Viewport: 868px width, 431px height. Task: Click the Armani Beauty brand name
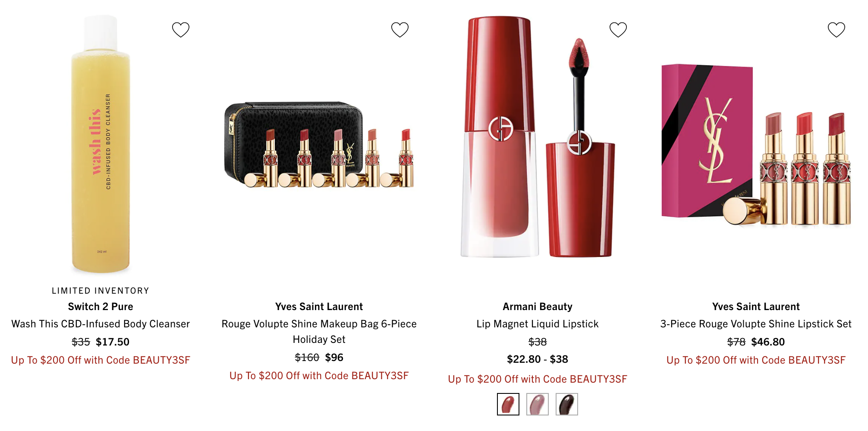[x=538, y=307]
